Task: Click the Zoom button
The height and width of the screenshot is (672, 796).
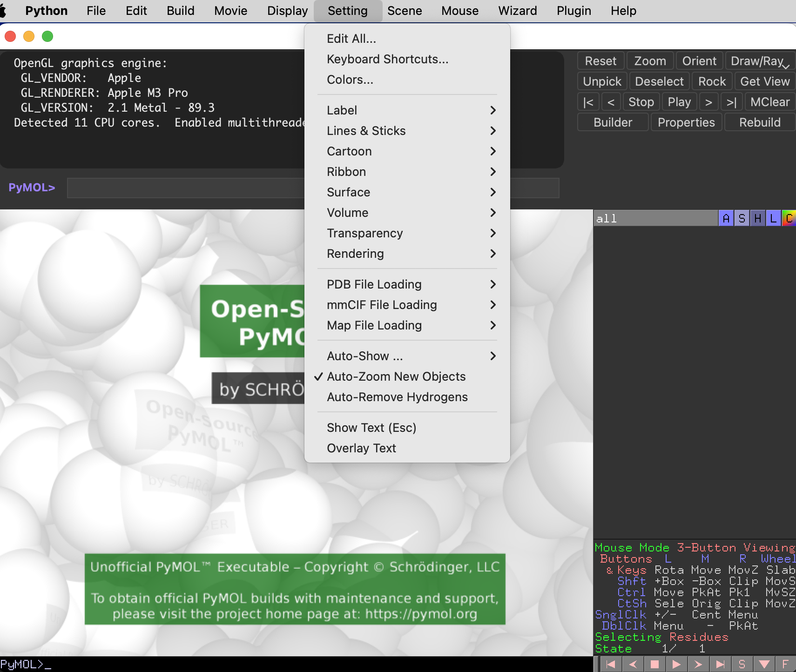Action: [x=650, y=61]
